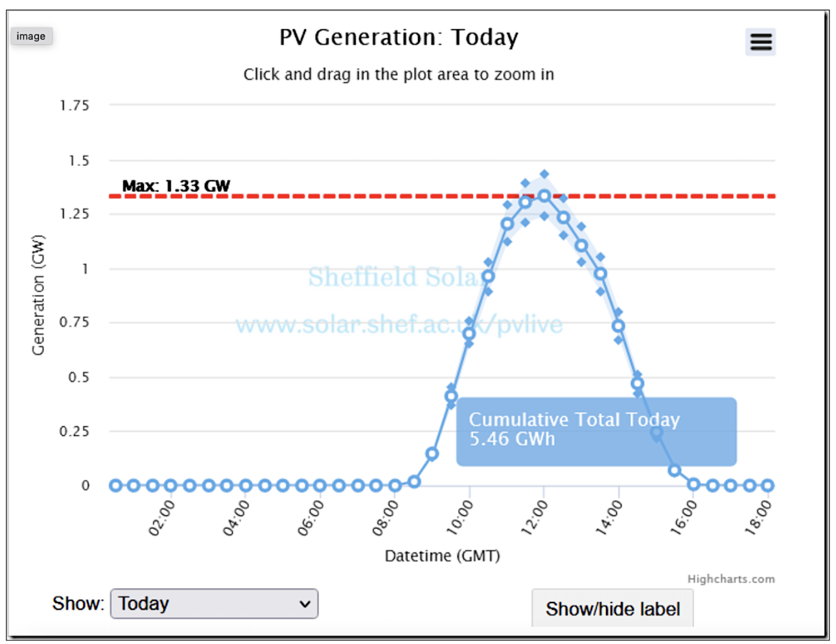Click the data point at 18:00
This screenshot has height=644, width=836.
[x=768, y=485]
